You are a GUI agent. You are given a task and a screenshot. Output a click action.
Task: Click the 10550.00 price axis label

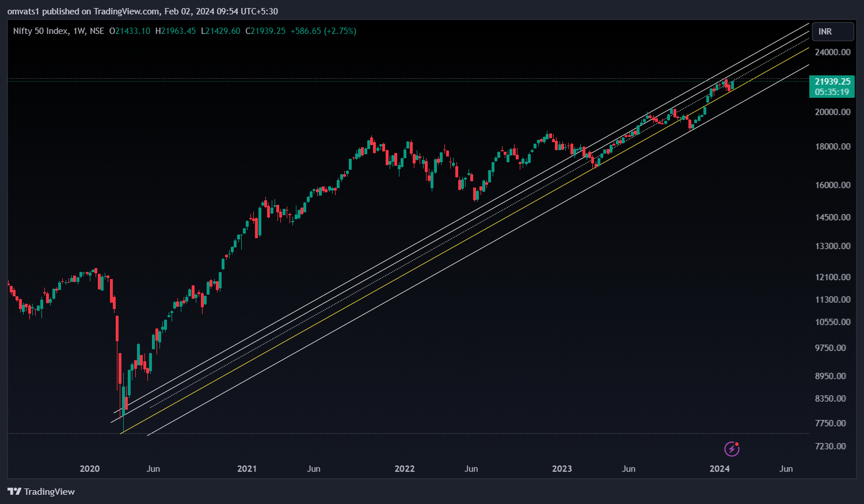832,322
